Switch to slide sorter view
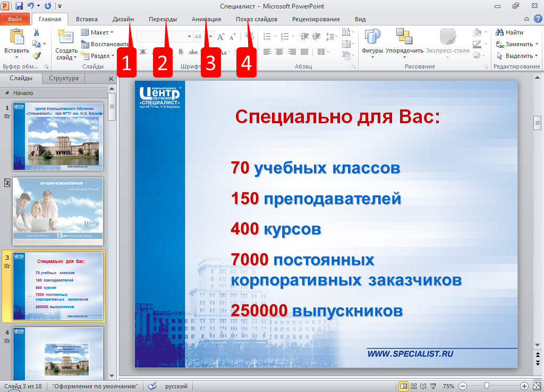The image size is (544, 392). (x=414, y=386)
